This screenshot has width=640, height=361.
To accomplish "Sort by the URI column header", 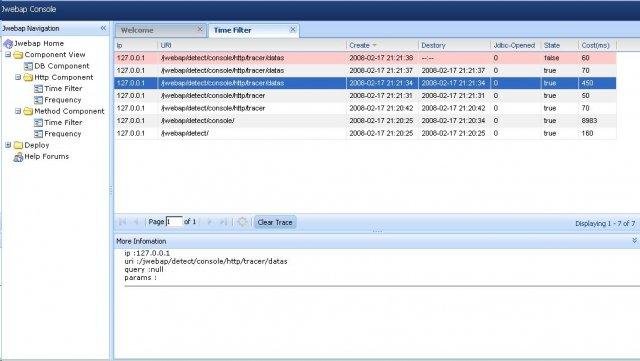I will 252,45.
